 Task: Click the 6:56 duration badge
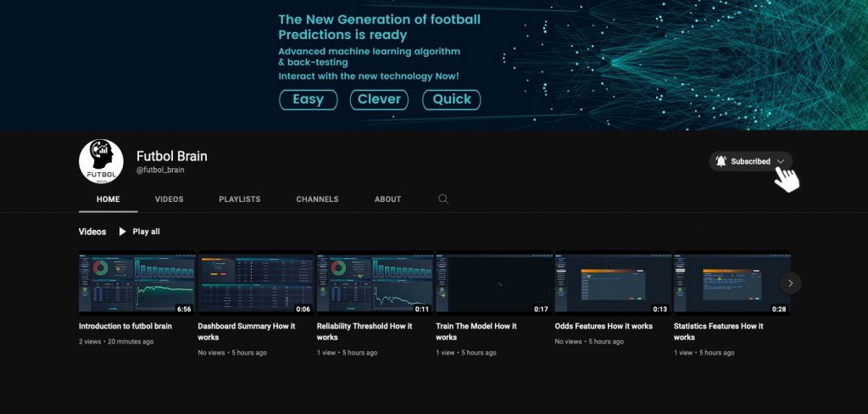coord(184,310)
